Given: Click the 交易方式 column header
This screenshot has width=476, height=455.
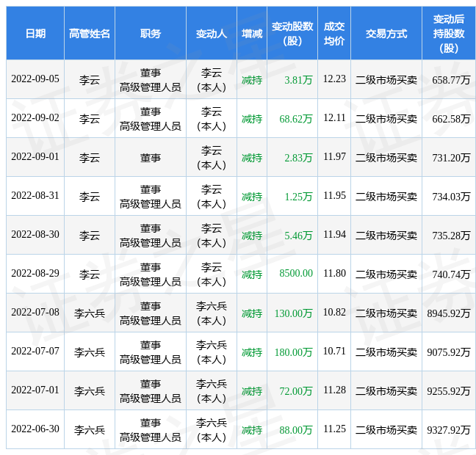Looking at the screenshot, I should coord(386,33).
